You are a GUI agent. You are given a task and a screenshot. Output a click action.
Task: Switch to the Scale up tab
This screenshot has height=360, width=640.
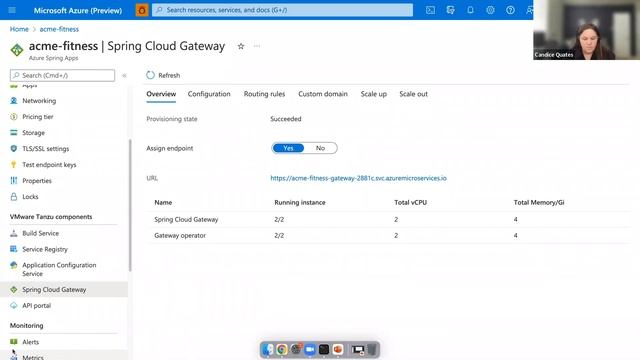click(373, 94)
